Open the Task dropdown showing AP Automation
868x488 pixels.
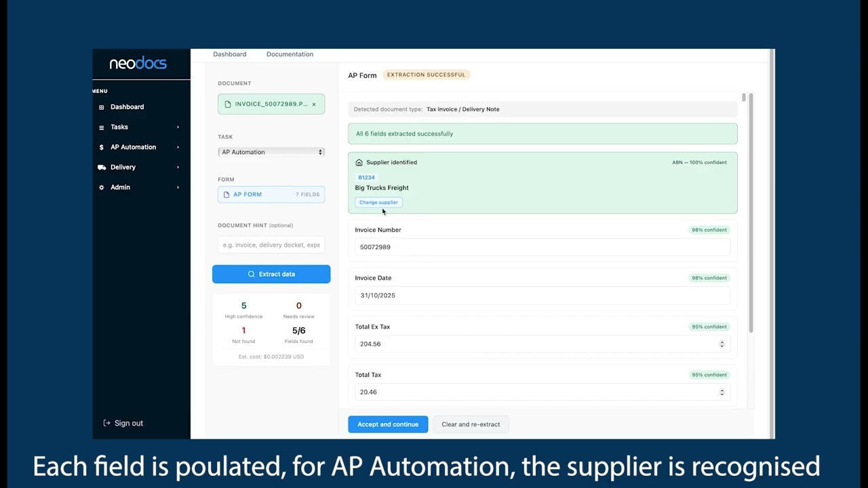click(x=271, y=152)
